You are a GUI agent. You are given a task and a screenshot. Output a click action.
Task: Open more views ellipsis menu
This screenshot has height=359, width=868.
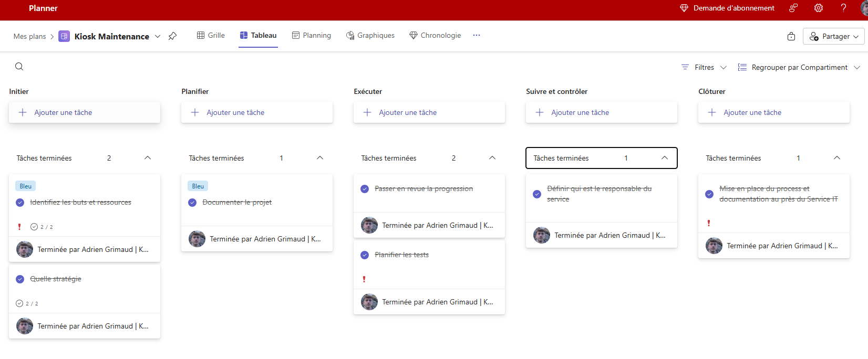point(477,35)
